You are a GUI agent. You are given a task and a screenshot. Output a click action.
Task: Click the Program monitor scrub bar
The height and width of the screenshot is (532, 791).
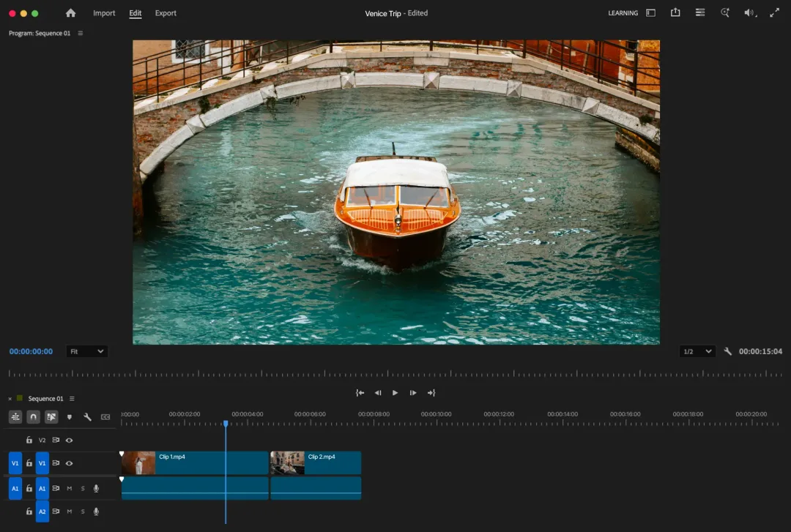tap(395, 374)
